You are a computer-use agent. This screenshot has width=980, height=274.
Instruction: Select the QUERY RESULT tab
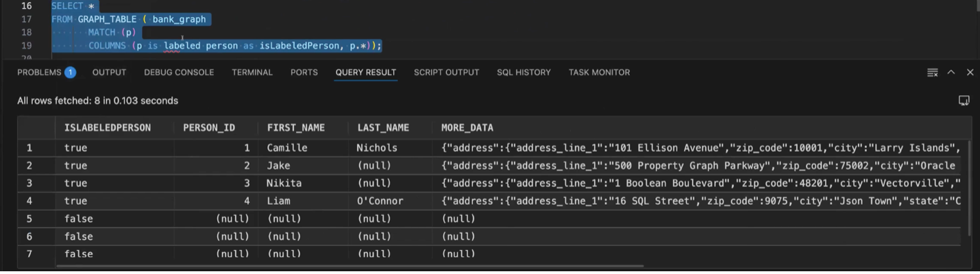366,72
